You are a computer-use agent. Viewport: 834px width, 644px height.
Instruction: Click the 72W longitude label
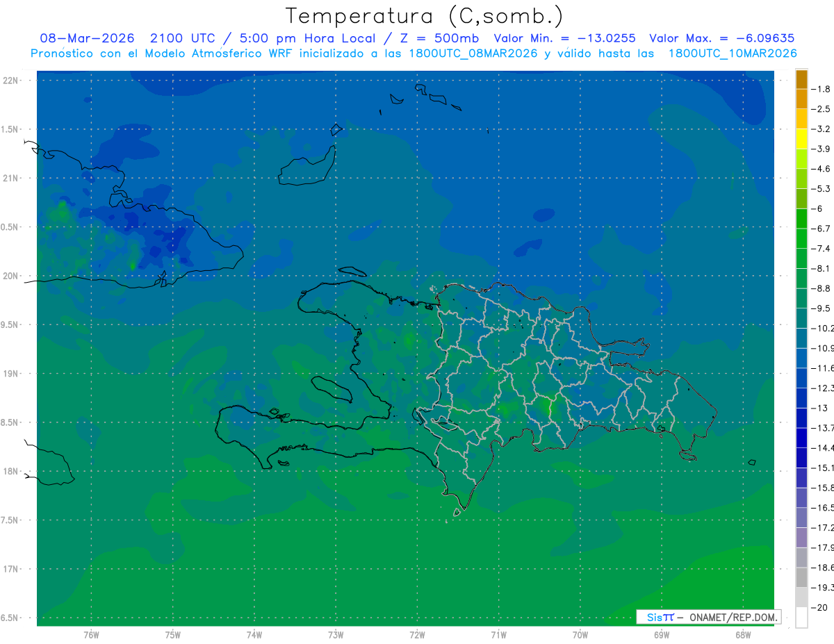click(x=417, y=635)
